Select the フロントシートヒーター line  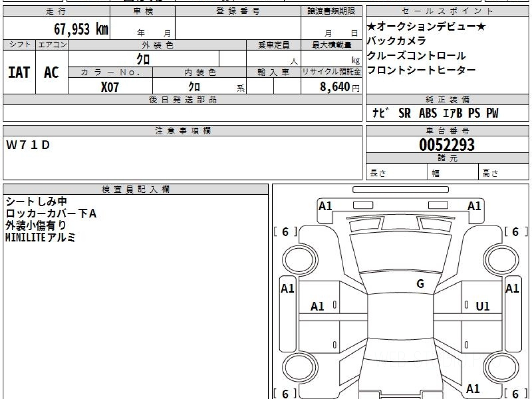tap(421, 70)
